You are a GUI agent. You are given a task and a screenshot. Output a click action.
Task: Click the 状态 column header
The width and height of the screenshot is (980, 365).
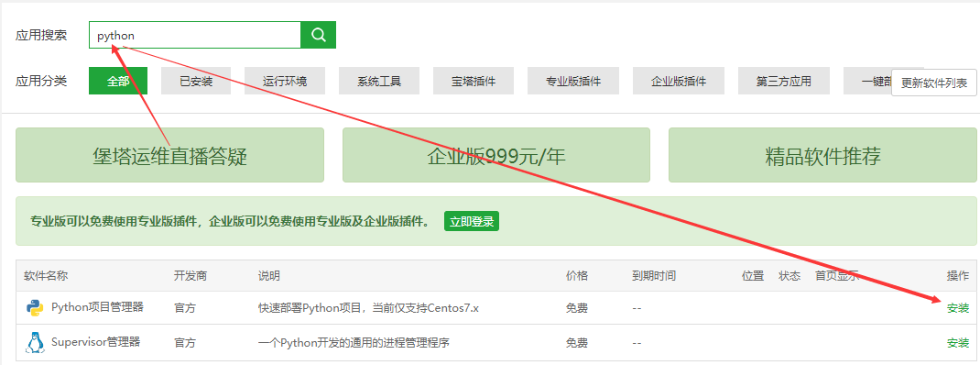(x=789, y=275)
